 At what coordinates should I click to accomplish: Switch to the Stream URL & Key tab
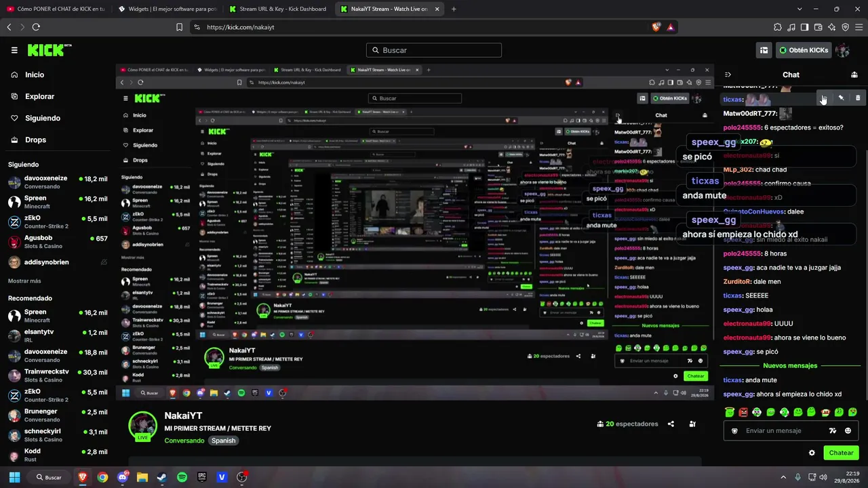[279, 9]
